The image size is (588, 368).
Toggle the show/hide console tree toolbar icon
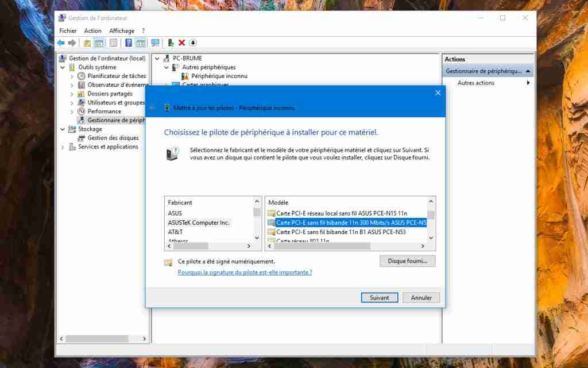98,43
